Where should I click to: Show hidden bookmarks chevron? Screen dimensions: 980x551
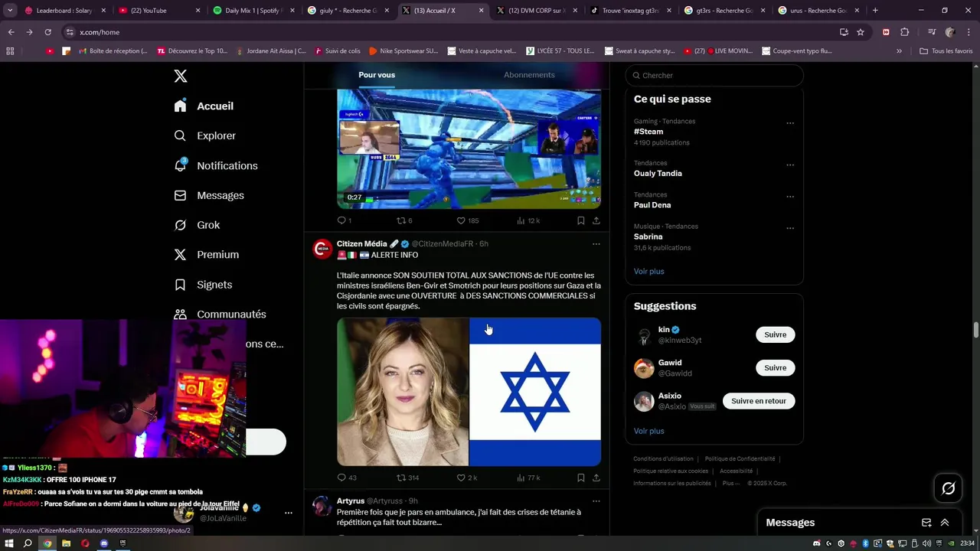(x=899, y=51)
